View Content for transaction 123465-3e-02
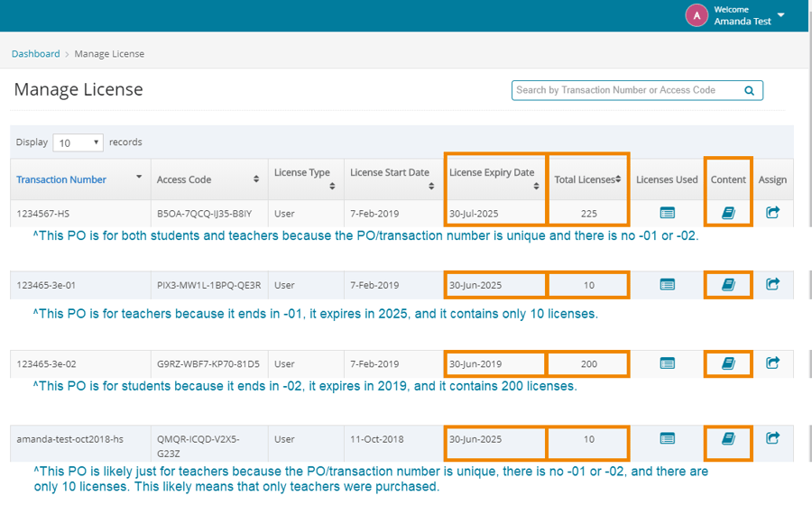 728,363
